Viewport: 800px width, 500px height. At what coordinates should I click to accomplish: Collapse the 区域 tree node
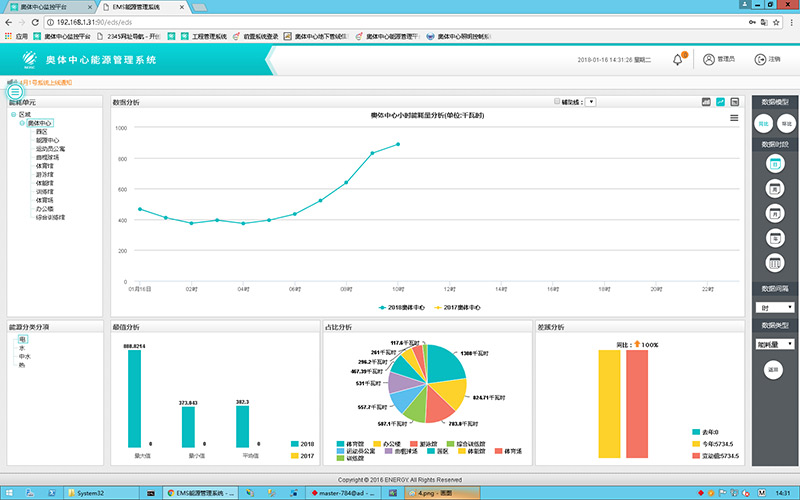(14, 115)
